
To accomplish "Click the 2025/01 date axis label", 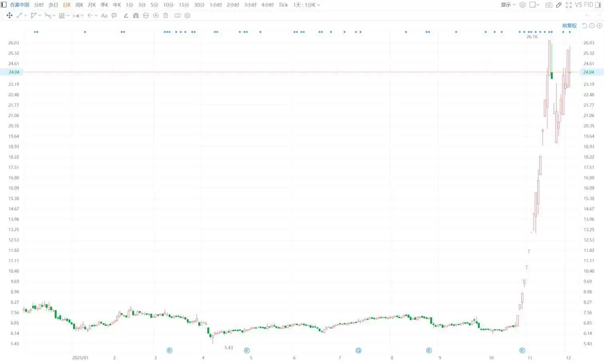I will [x=80, y=358].
